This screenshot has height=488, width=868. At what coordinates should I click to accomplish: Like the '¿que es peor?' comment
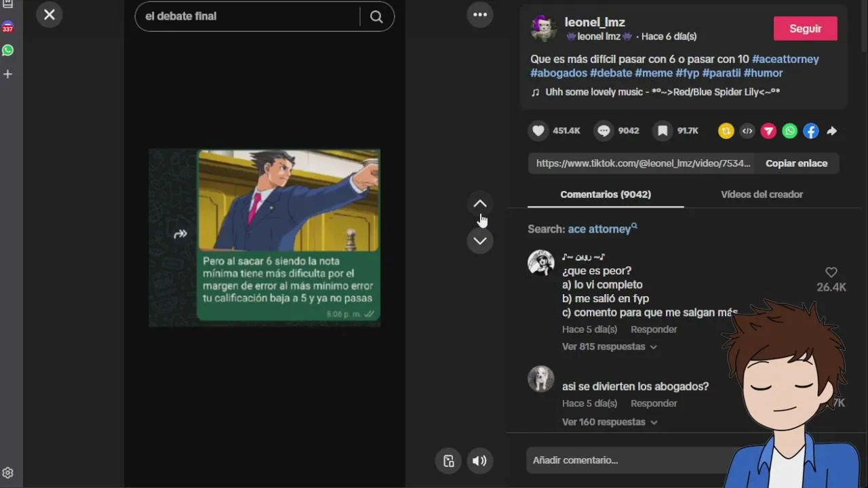coord(831,272)
